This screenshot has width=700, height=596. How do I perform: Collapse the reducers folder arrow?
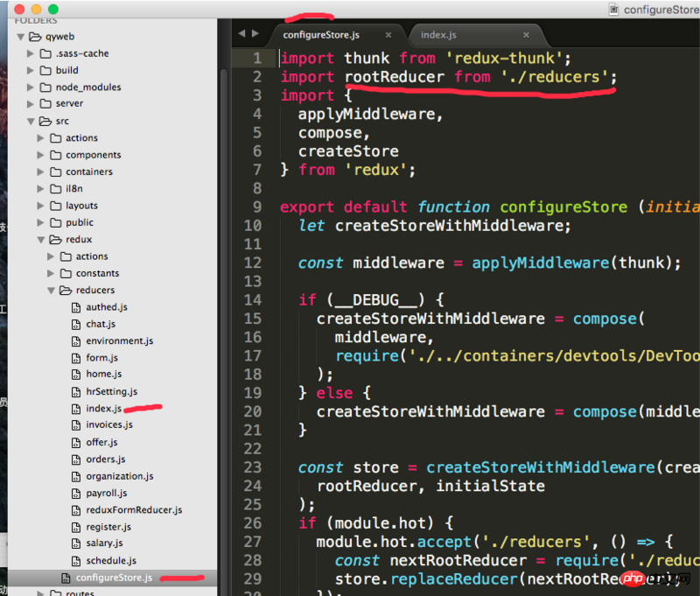(x=51, y=291)
